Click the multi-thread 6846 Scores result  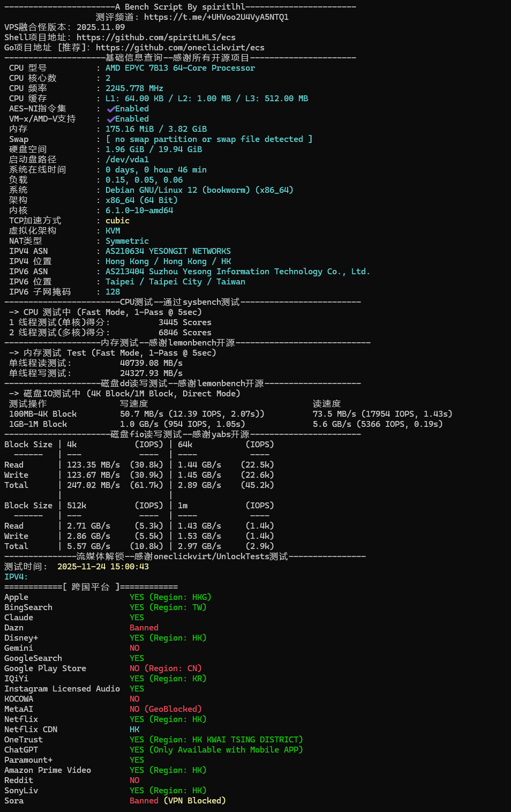[185, 333]
